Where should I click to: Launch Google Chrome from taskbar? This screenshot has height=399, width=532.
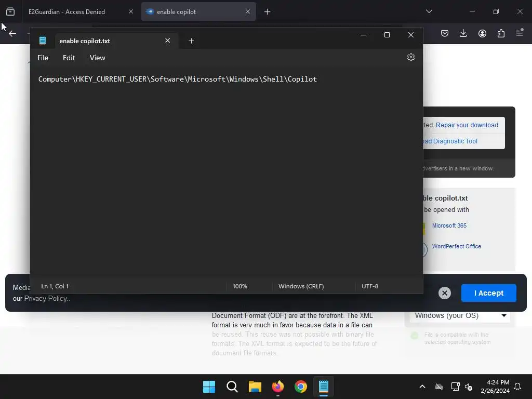301,387
